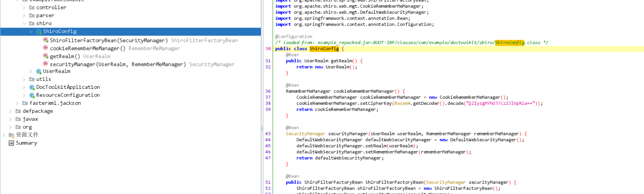Screen dimensions: 644x194
Task: Click the org folder icon
Action: pyautogui.click(x=18, y=127)
